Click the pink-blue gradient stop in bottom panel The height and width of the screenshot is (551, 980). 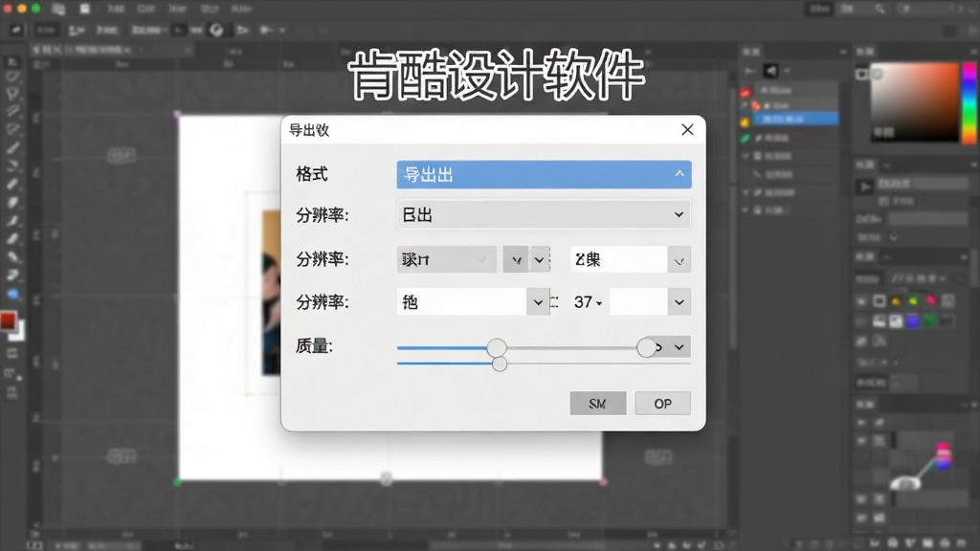[943, 456]
